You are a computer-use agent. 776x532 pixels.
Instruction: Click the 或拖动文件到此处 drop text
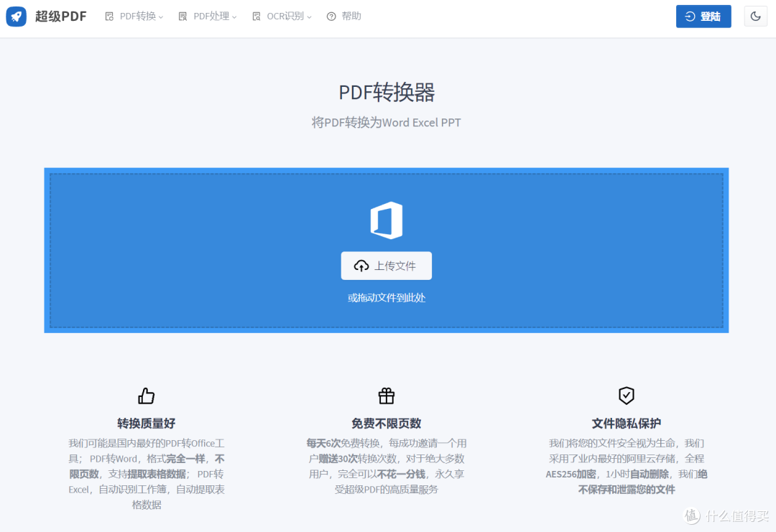click(387, 298)
